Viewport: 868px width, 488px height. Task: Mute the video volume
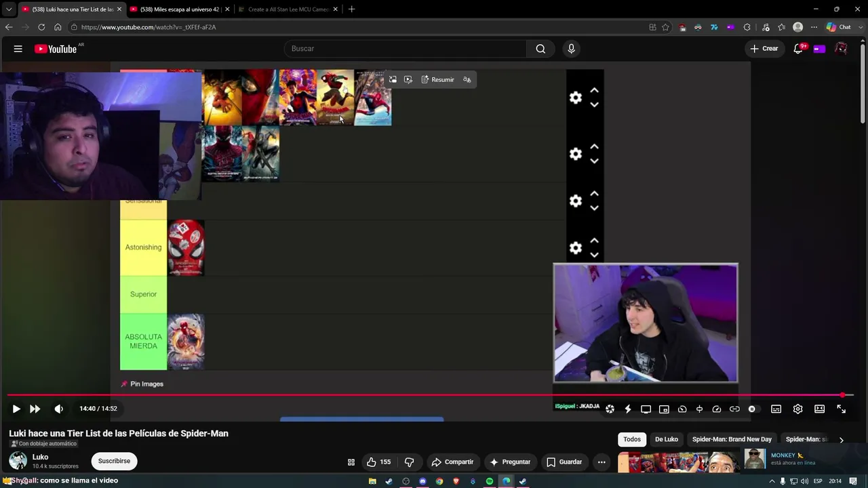click(x=59, y=409)
